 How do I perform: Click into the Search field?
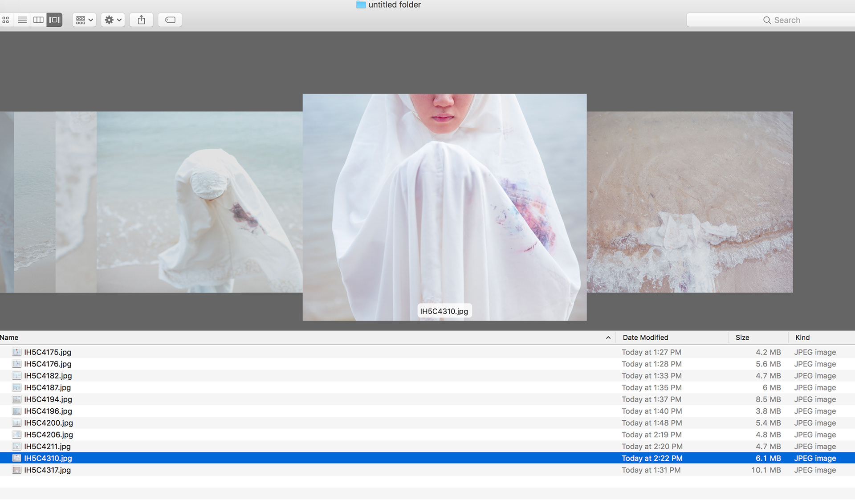pyautogui.click(x=771, y=20)
